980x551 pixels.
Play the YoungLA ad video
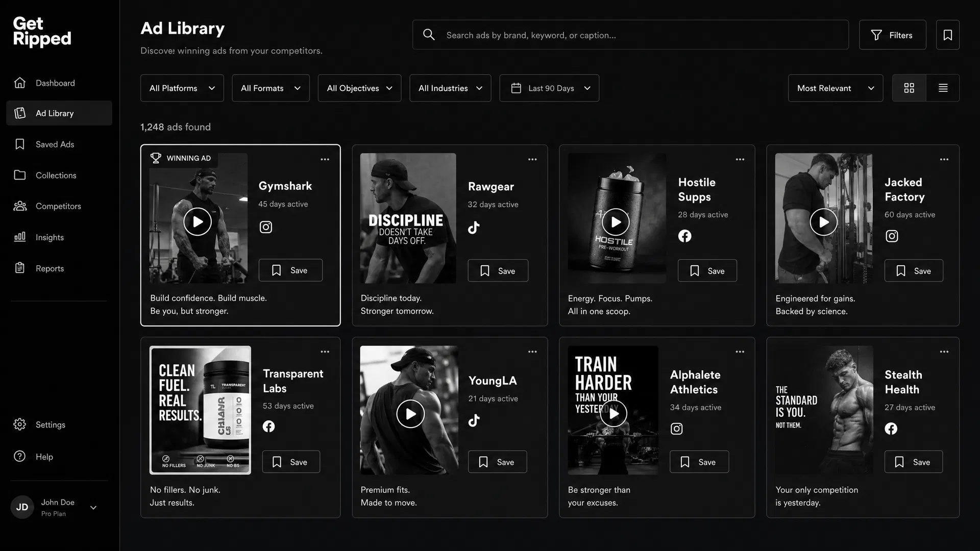410,414
